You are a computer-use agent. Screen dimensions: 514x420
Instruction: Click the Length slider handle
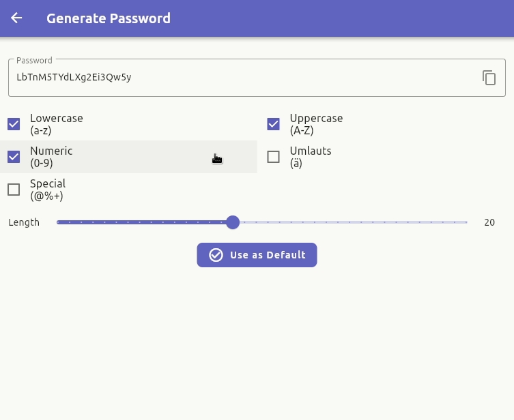pos(233,222)
